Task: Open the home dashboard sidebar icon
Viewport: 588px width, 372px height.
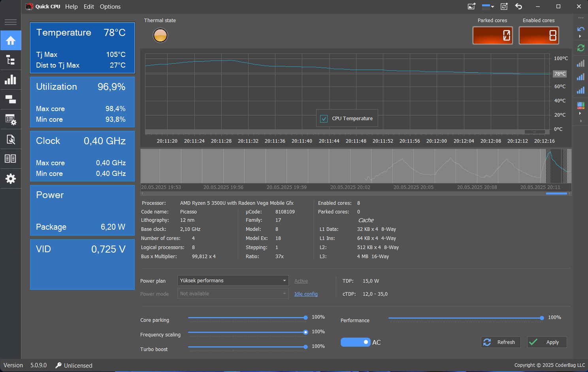Action: click(x=11, y=40)
